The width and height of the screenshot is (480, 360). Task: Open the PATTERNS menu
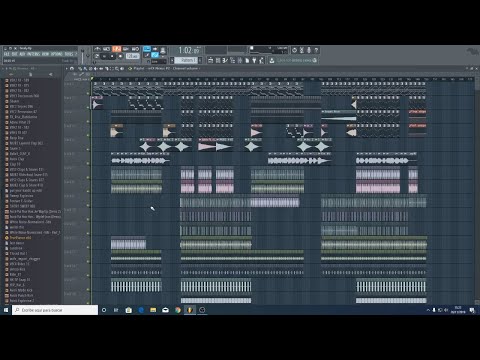33,54
